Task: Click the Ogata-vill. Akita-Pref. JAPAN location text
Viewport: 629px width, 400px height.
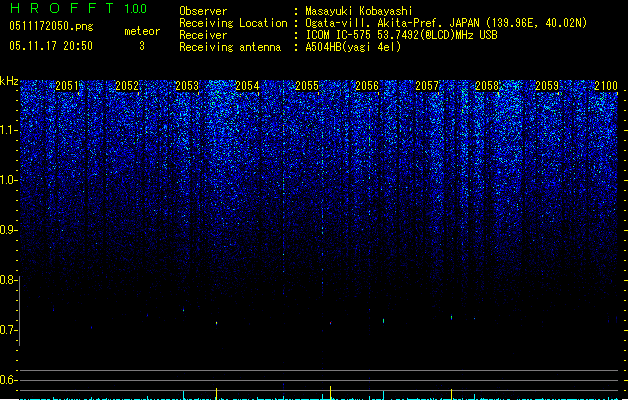Action: 446,23
